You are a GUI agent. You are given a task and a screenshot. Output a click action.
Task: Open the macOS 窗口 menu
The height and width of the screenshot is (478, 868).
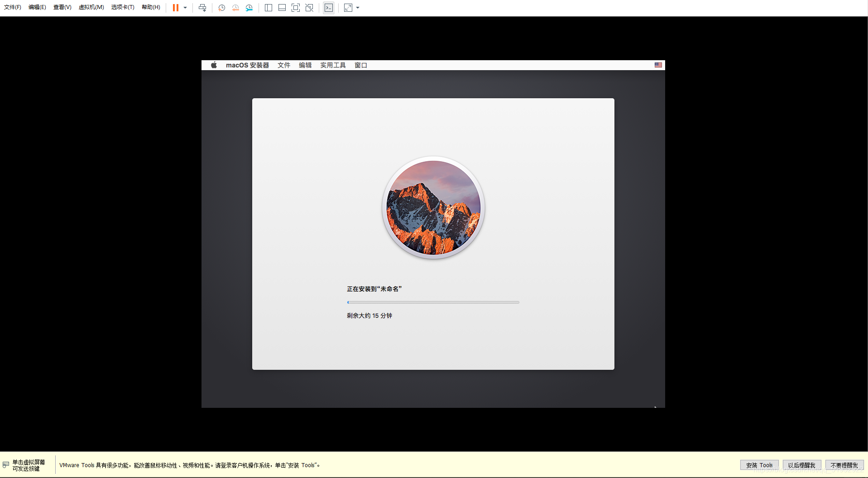click(361, 65)
